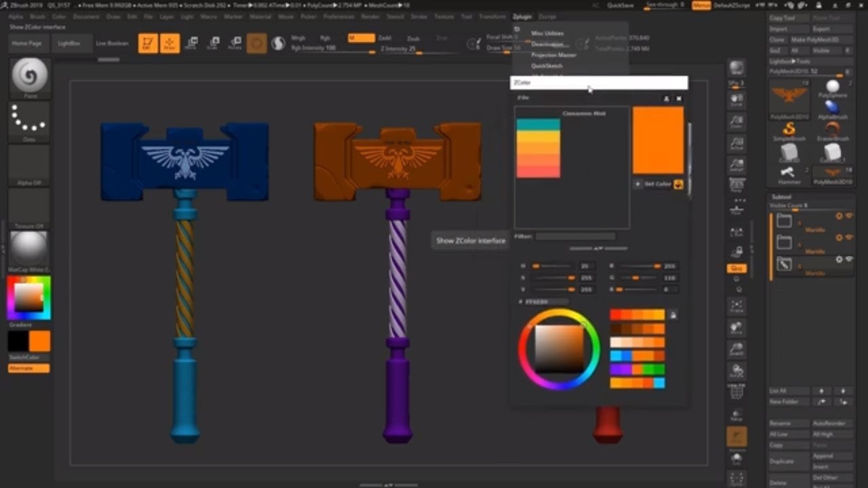Select the SimpleBrush tool thumbnail
Viewport: 868px width, 488px height.
coord(789,131)
